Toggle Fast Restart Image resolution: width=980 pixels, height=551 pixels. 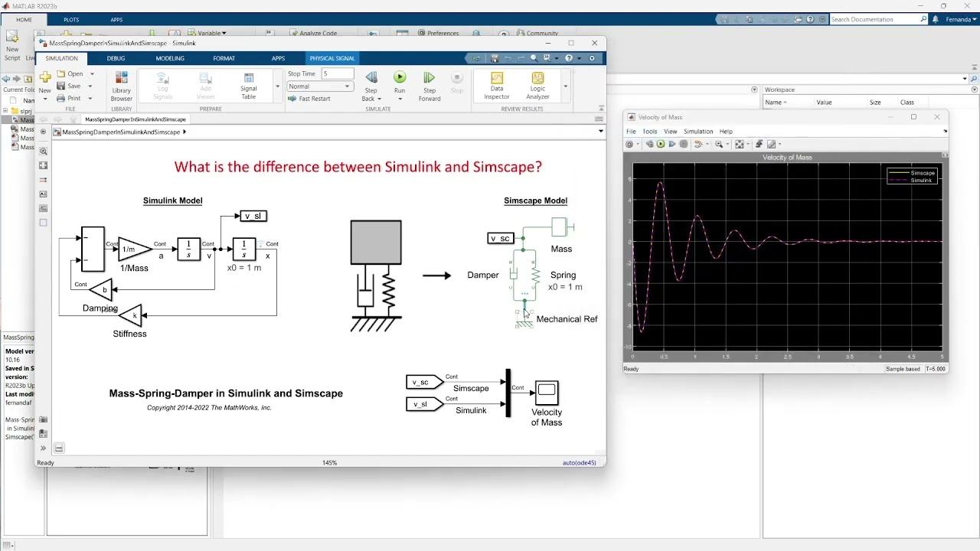[x=310, y=99]
